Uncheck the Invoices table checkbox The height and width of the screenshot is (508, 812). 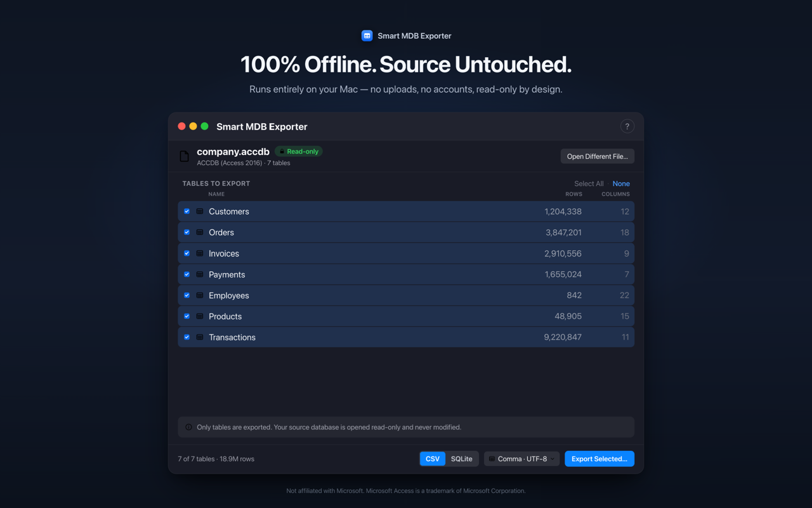(x=187, y=253)
